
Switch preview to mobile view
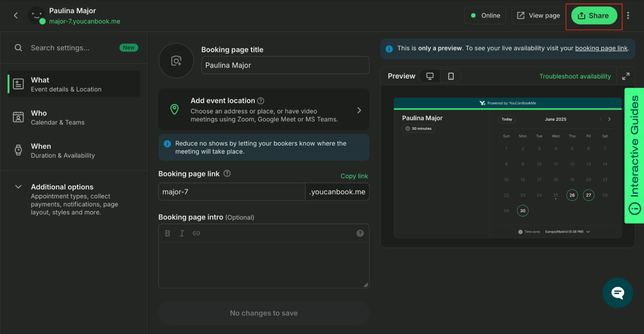[x=451, y=76]
